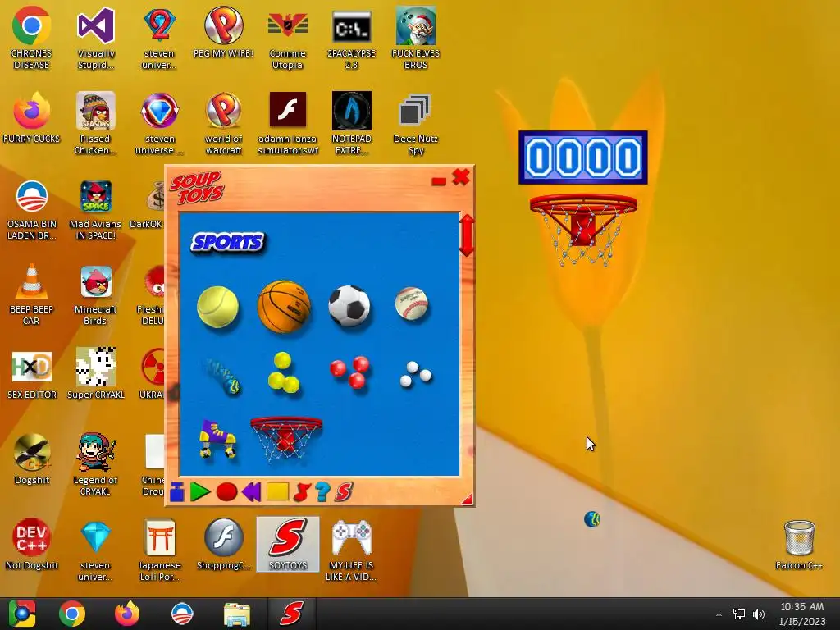Open the network icon in tray
This screenshot has height=630, width=840.
pos(739,614)
